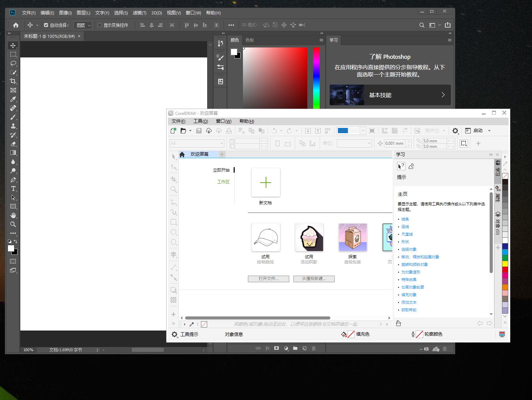Click the rainbow hue slider strip

(x=316, y=78)
